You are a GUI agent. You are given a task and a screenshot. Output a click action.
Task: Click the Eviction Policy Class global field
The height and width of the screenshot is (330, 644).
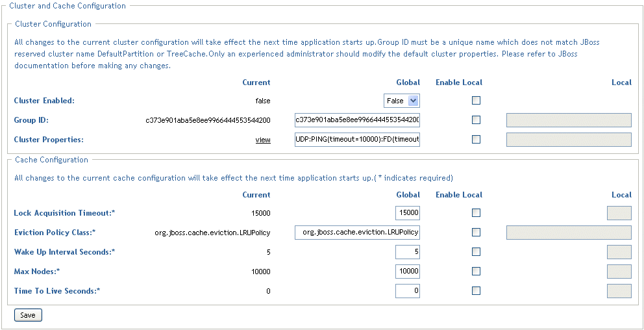[357, 233]
